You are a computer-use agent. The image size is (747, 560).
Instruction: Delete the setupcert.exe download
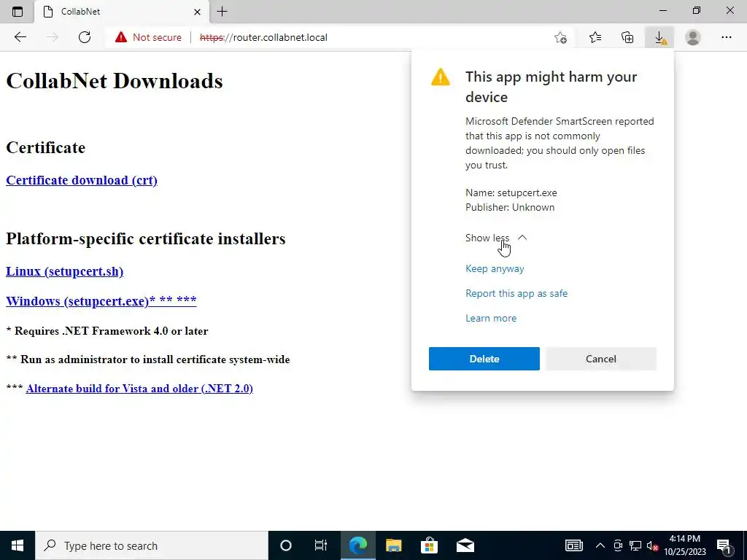[x=484, y=359]
